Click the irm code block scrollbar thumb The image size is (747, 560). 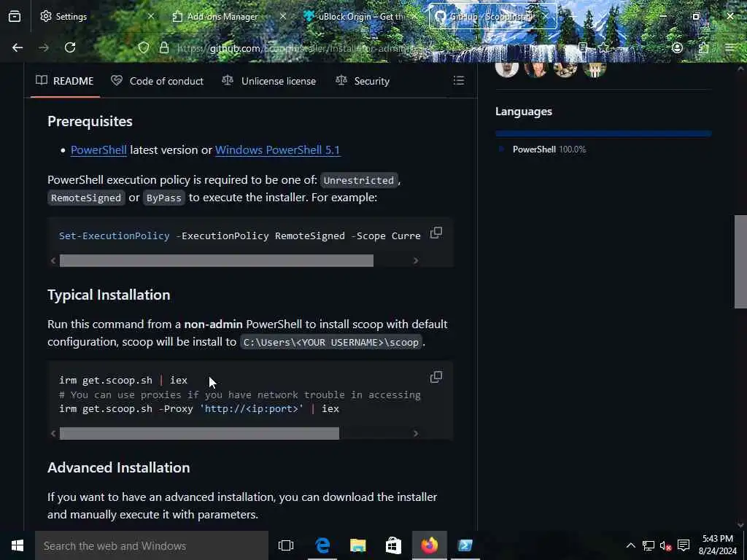pos(199,433)
